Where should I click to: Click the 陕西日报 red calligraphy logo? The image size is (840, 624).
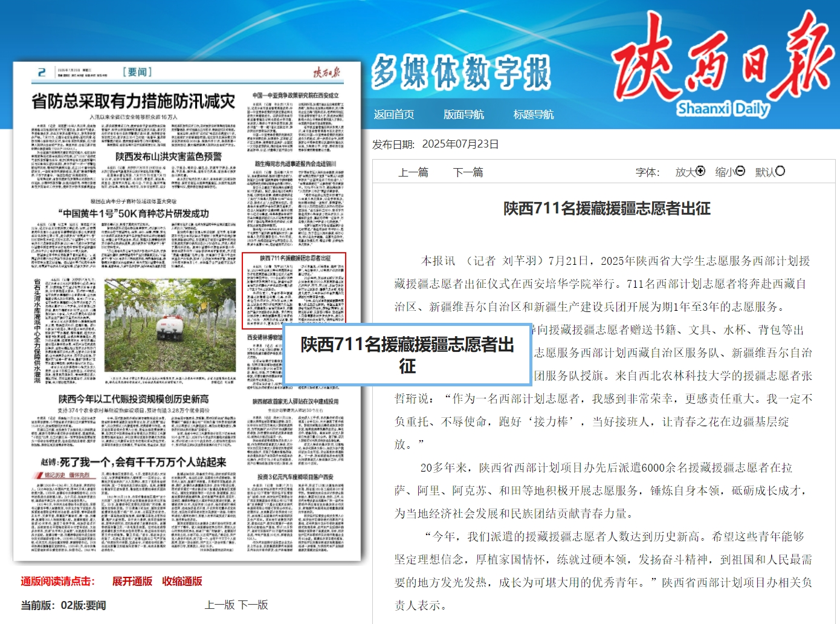(x=722, y=60)
